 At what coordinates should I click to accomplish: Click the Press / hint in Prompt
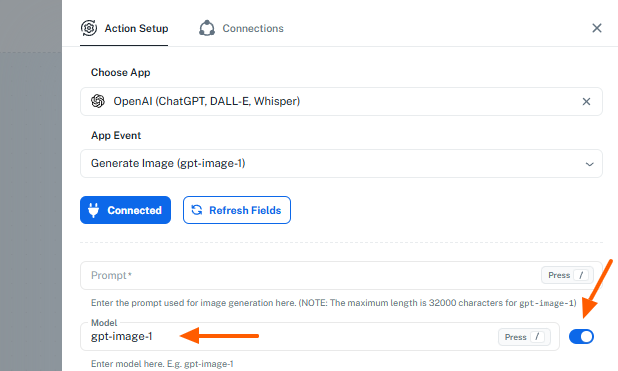567,275
